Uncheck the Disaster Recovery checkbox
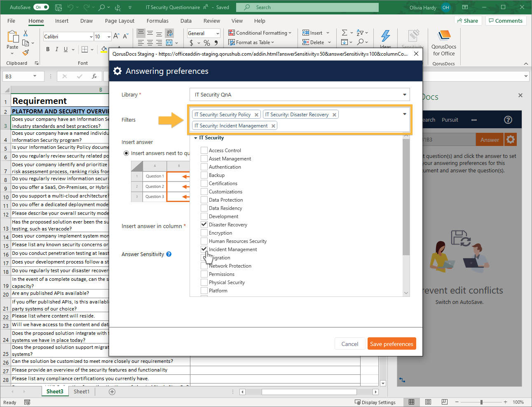Viewport: 532px width, 407px height. point(204,224)
